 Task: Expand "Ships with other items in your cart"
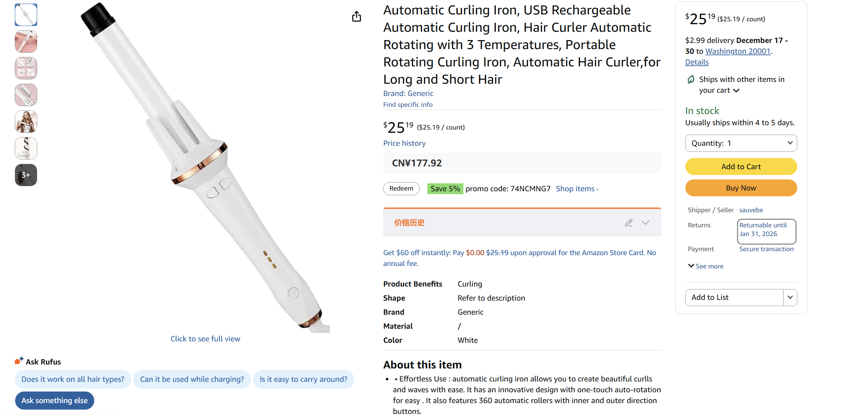pyautogui.click(x=737, y=91)
